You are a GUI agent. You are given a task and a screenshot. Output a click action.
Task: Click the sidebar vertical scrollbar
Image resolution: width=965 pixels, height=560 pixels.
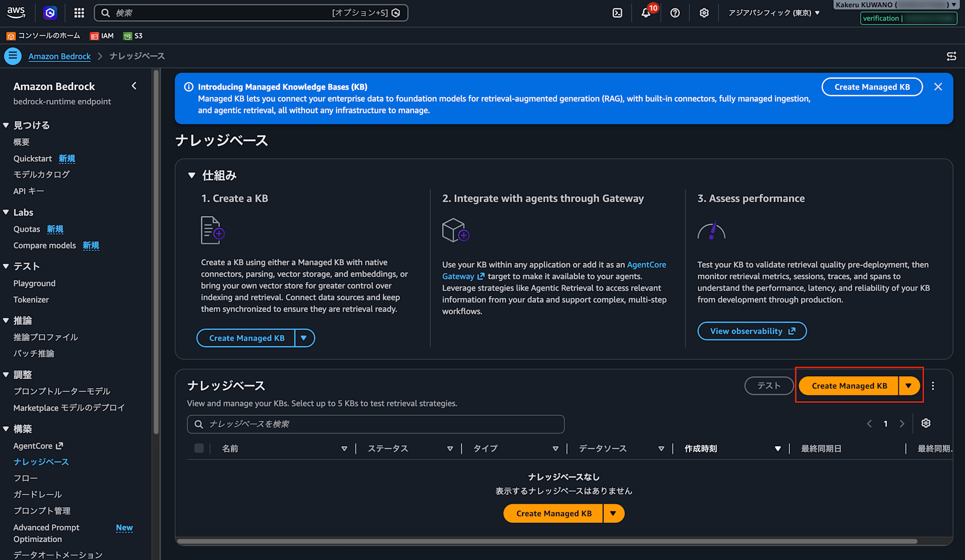(x=156, y=251)
